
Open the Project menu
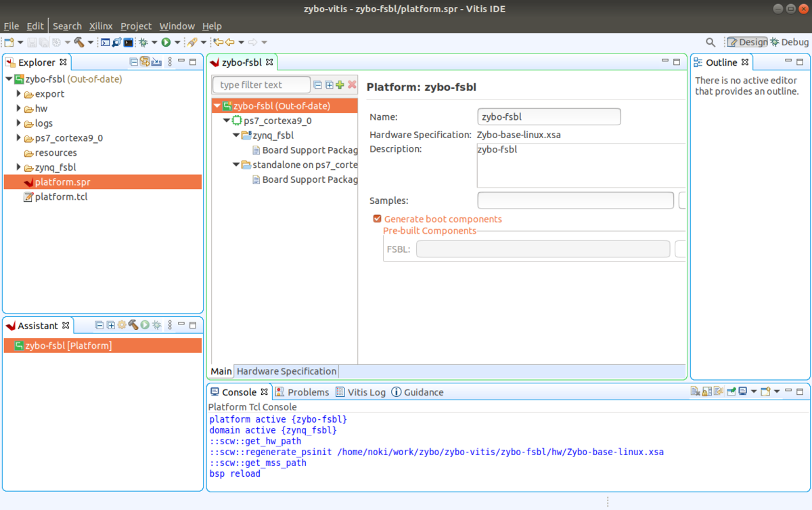136,26
